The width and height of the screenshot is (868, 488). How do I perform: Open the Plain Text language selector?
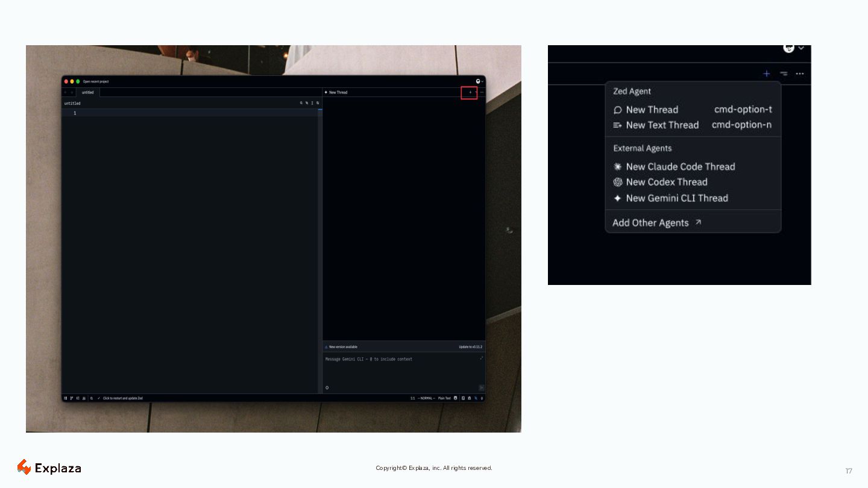[444, 398]
